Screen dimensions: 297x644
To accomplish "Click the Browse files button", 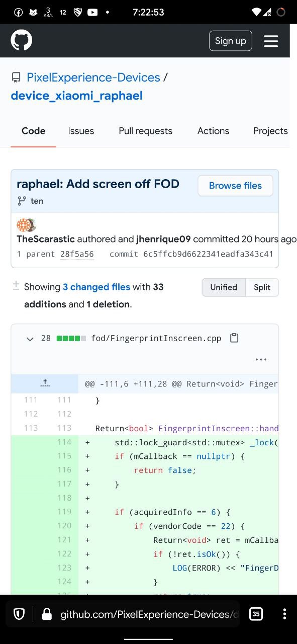I will point(235,186).
